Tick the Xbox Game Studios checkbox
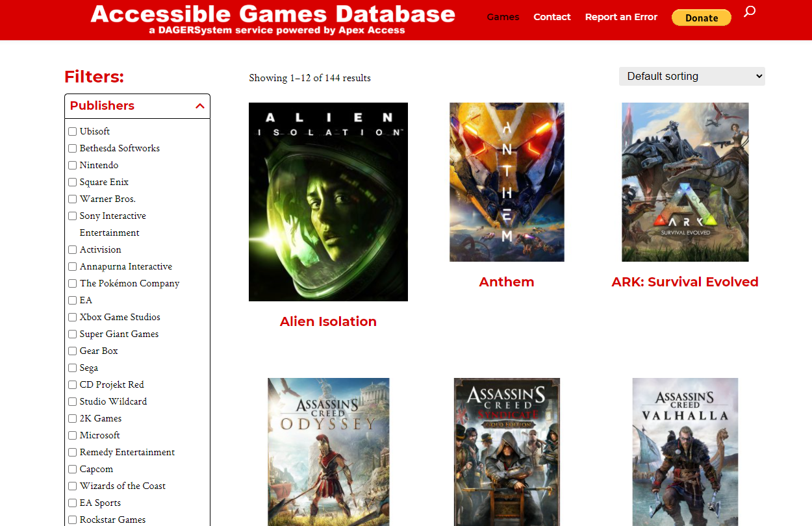The height and width of the screenshot is (526, 812). 72,317
